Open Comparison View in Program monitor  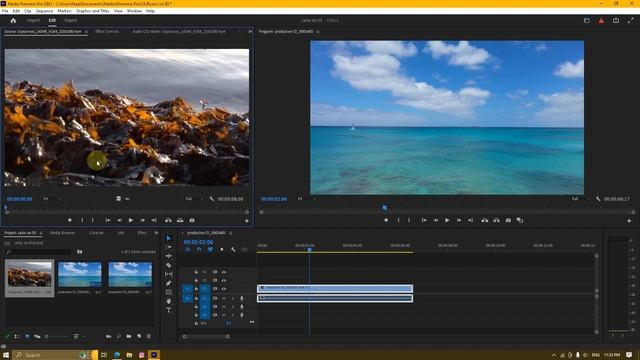pos(520,220)
